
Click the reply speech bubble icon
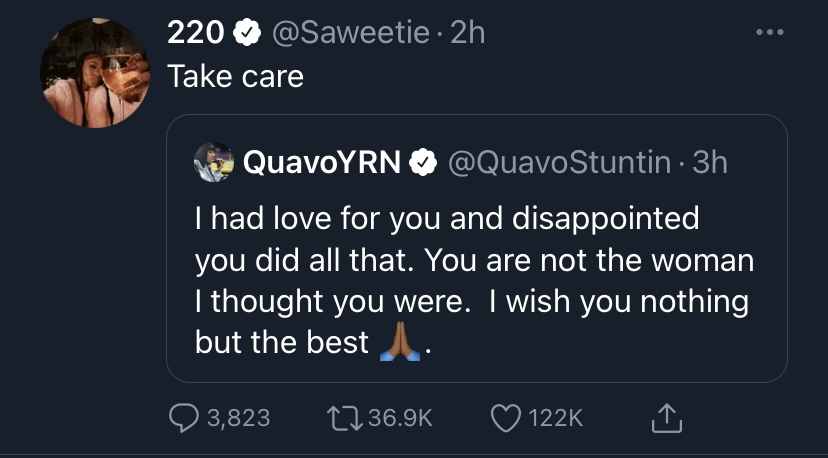(x=184, y=417)
